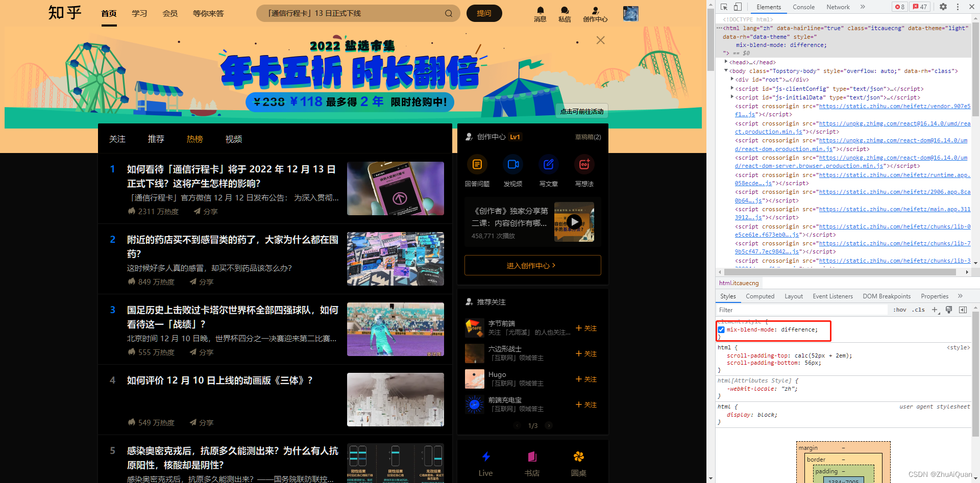Click 分享 under the 通信行程卡 question
The height and width of the screenshot is (483, 980).
click(x=206, y=212)
